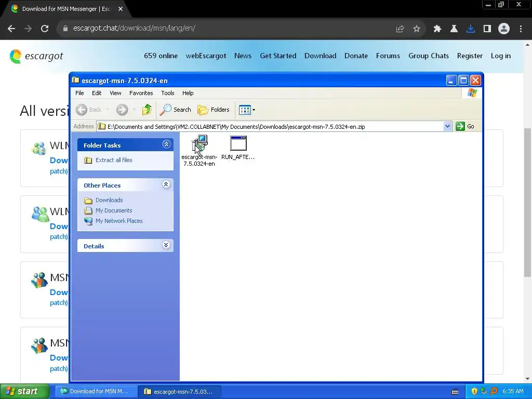Viewport: 532px width, 399px height.
Task: Close the Download for MSN Messenger tab
Action: 121,9
